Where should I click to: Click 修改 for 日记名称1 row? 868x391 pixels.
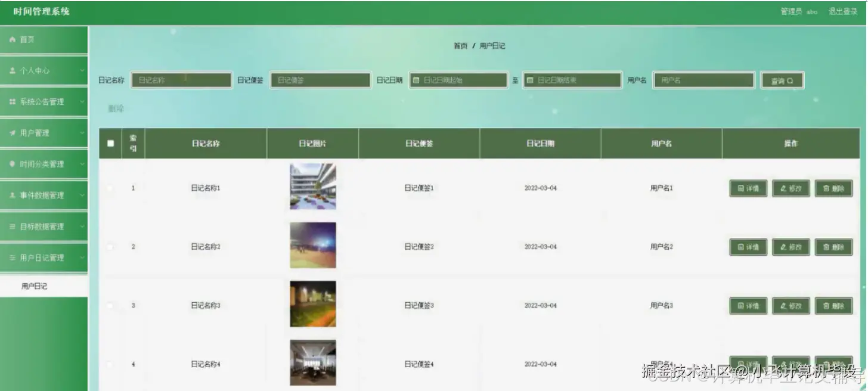point(791,188)
